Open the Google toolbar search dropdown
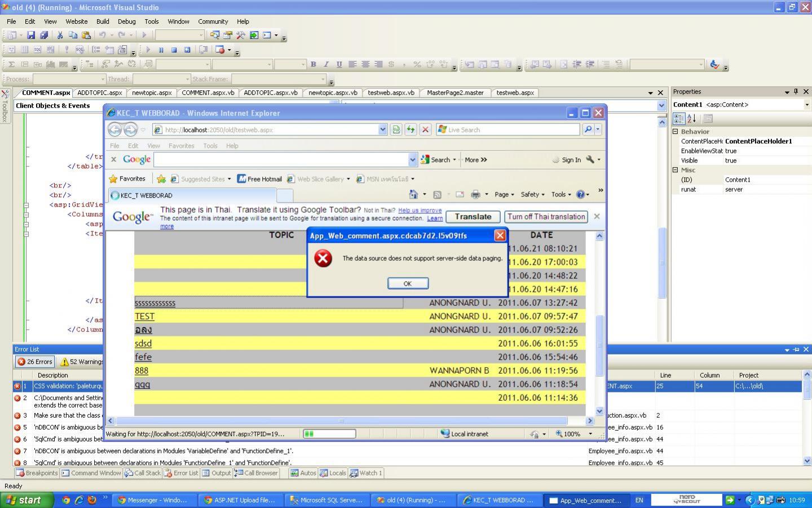Image resolution: width=812 pixels, height=508 pixels. click(x=412, y=160)
